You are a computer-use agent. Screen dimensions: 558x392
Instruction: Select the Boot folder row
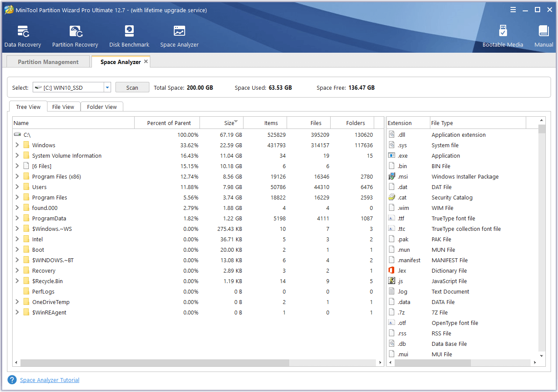coord(198,250)
